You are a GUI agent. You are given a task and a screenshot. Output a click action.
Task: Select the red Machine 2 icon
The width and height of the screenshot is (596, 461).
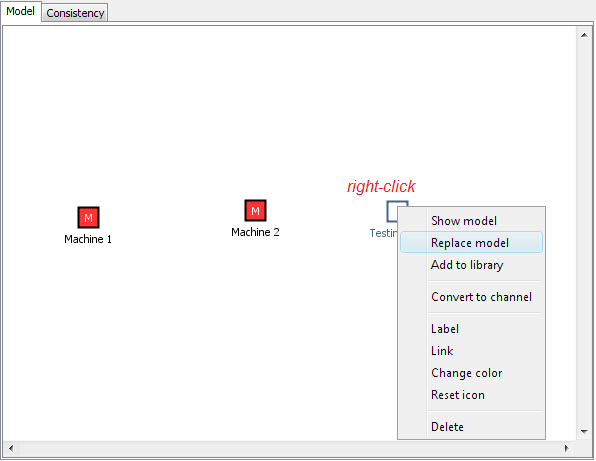(255, 210)
